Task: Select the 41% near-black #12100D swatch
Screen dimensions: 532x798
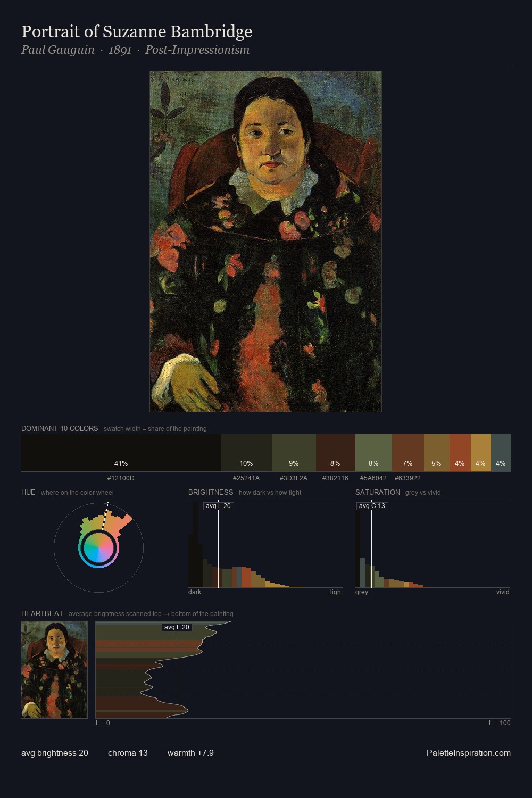Action: coord(121,453)
